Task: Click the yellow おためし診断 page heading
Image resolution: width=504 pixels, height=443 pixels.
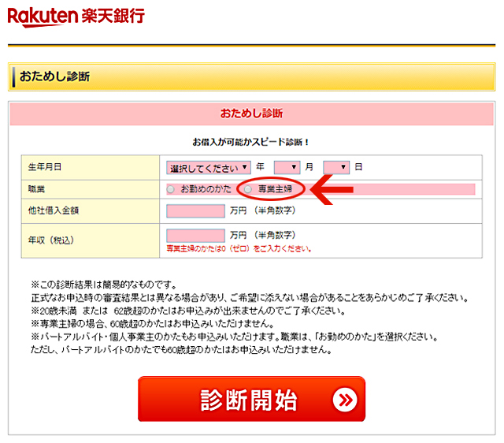Action: click(54, 76)
